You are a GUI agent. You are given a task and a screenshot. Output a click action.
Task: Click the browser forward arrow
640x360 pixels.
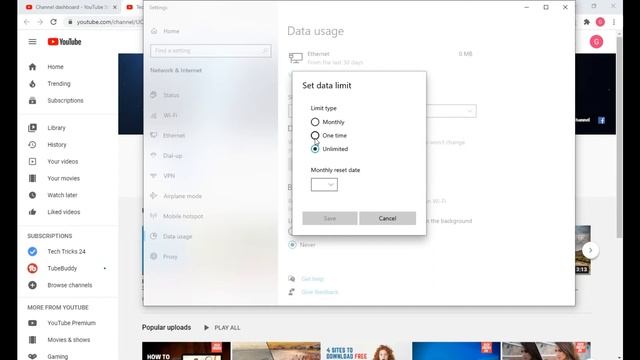click(40, 22)
